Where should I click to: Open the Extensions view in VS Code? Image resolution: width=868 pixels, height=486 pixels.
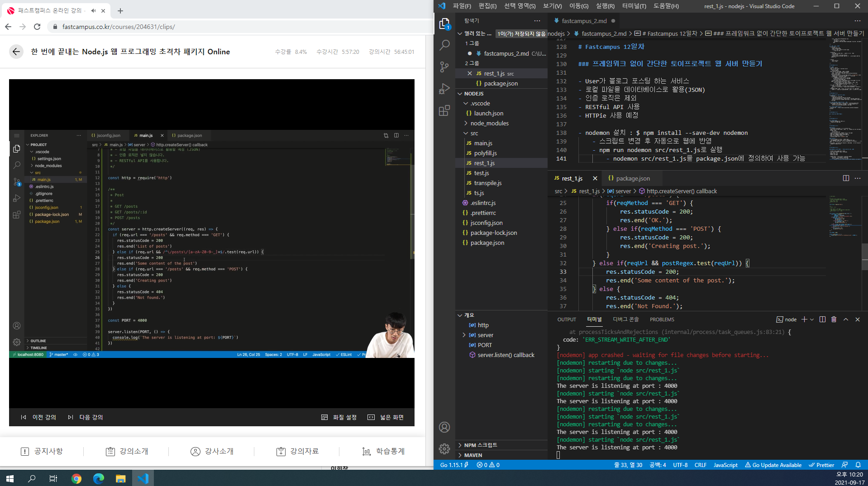444,110
